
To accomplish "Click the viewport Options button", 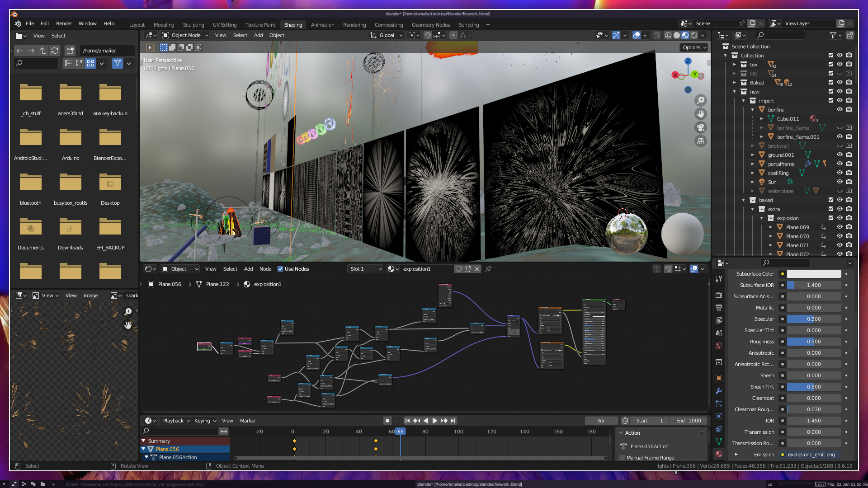I will click(694, 47).
